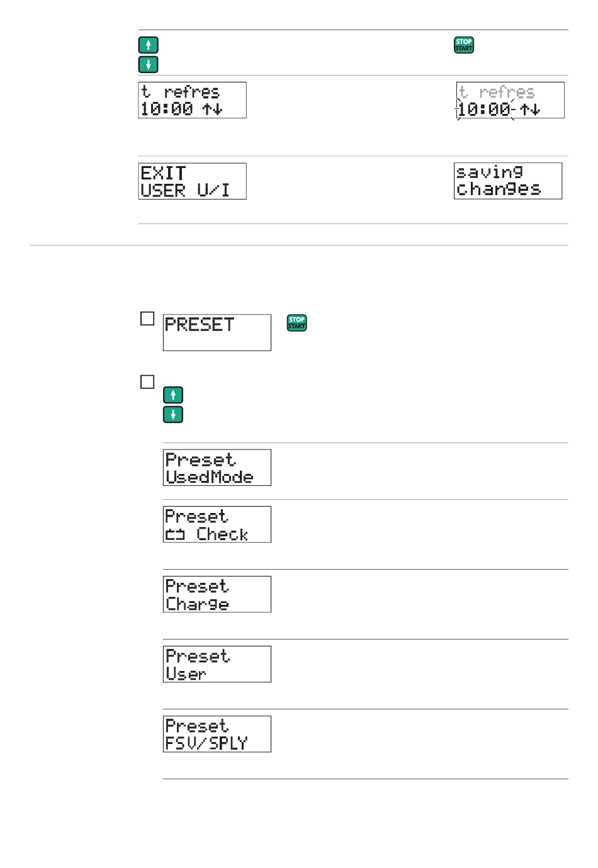Click the up arrow icon under second checkbox

pos(173,395)
